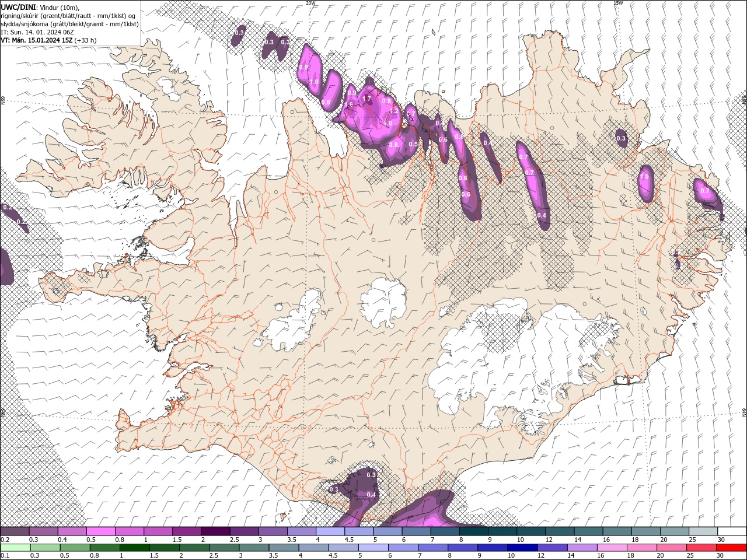
Task: Click the dark mauve 0.2 swatch in upper legend row
Action: coord(15,531)
